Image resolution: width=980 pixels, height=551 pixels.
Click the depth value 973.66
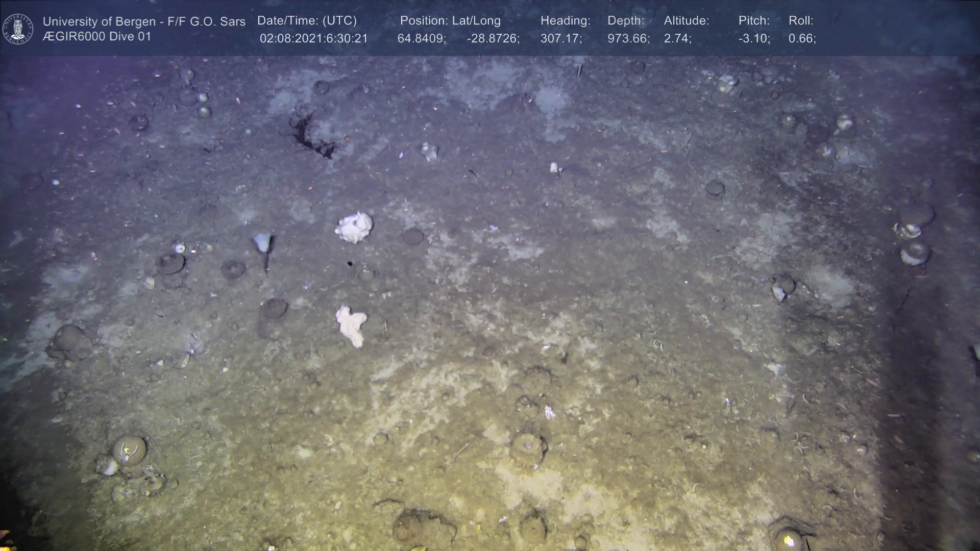tap(628, 39)
